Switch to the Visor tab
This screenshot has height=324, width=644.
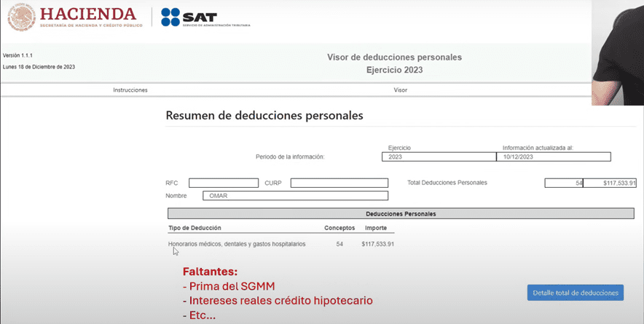click(x=400, y=90)
